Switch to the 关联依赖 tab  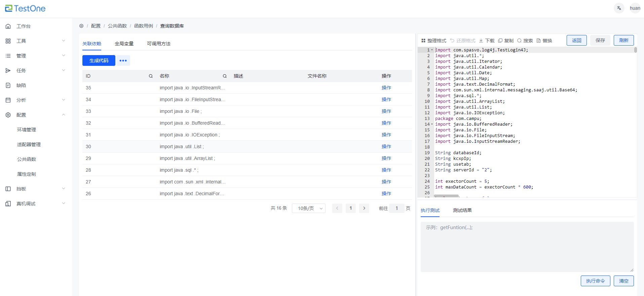coord(92,44)
